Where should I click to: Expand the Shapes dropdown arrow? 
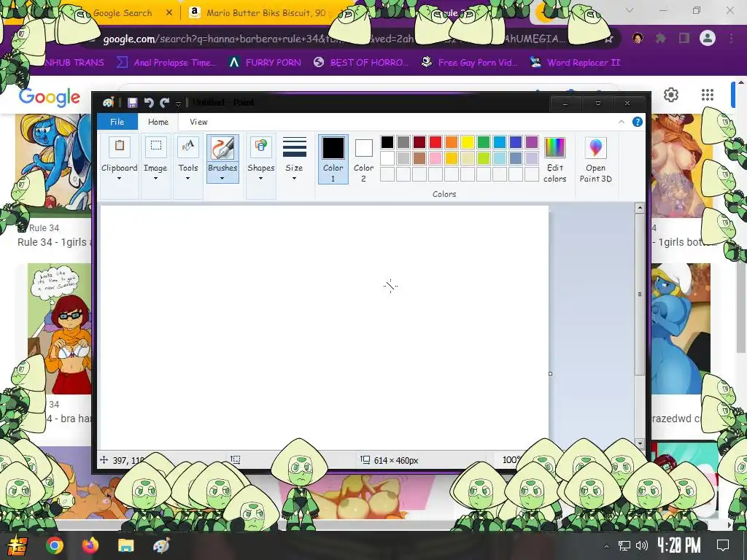[260, 179]
